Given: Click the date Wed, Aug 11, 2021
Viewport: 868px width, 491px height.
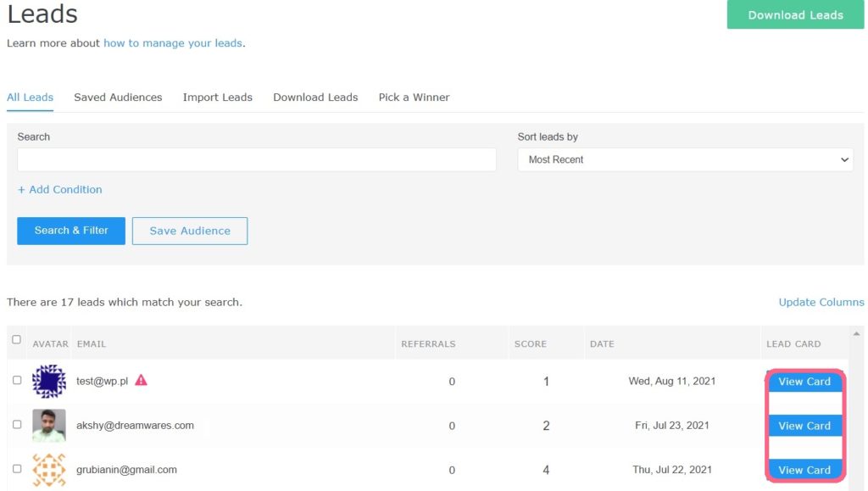Looking at the screenshot, I should click(x=672, y=381).
